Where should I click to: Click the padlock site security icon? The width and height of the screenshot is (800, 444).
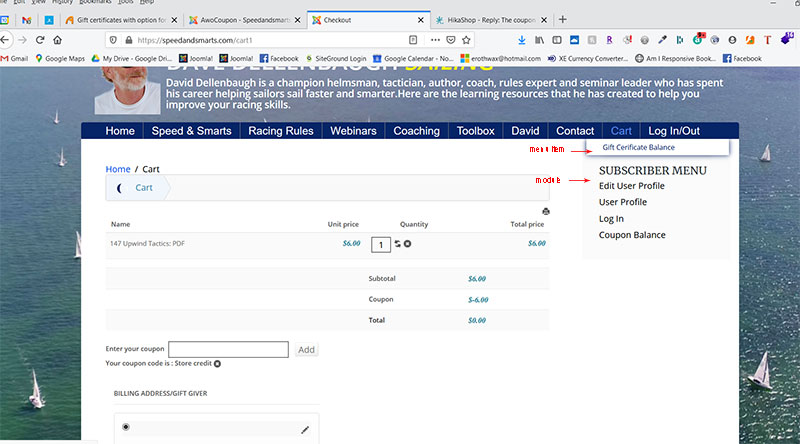[x=129, y=40]
